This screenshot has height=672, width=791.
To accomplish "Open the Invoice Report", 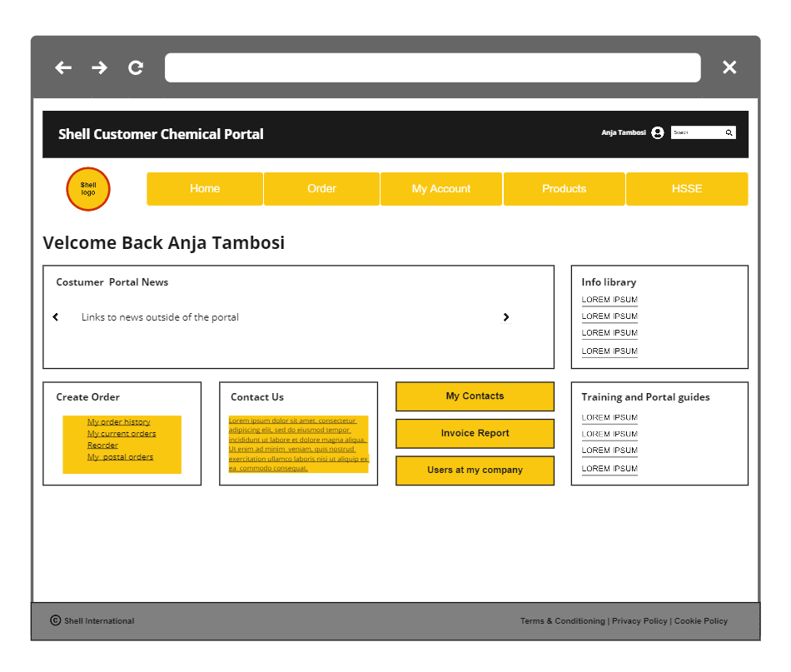I will click(475, 433).
